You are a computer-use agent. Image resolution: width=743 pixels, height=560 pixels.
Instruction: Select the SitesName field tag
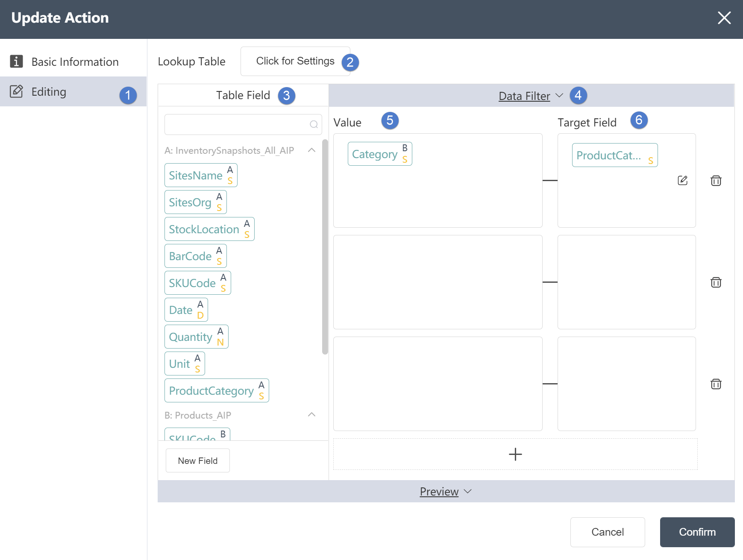[201, 175]
